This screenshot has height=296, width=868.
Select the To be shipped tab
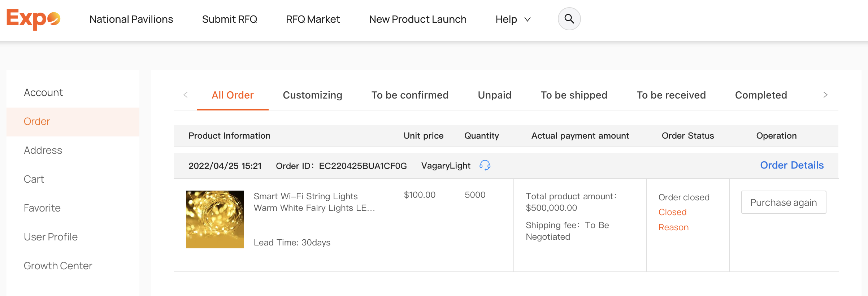tap(574, 95)
